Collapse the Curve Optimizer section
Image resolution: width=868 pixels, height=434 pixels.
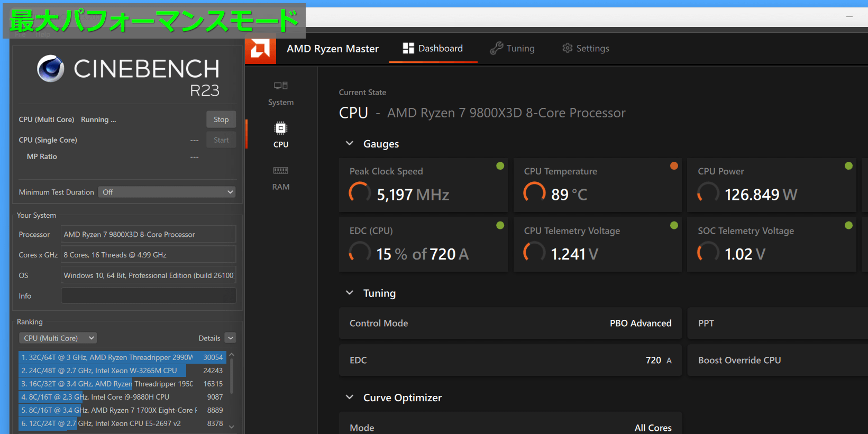pos(350,398)
